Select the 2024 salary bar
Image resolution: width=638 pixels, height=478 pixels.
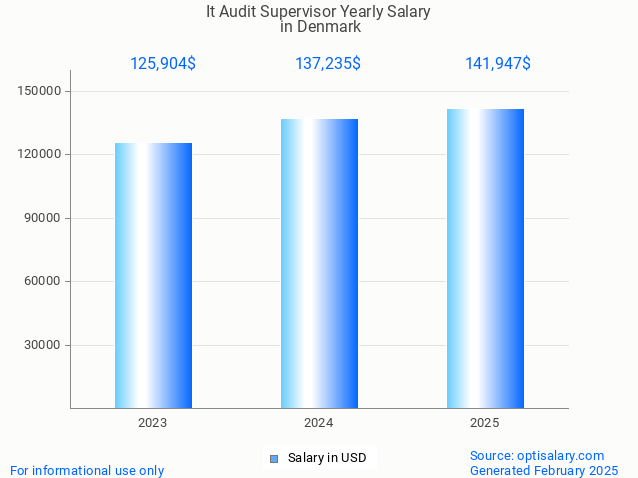(319, 263)
